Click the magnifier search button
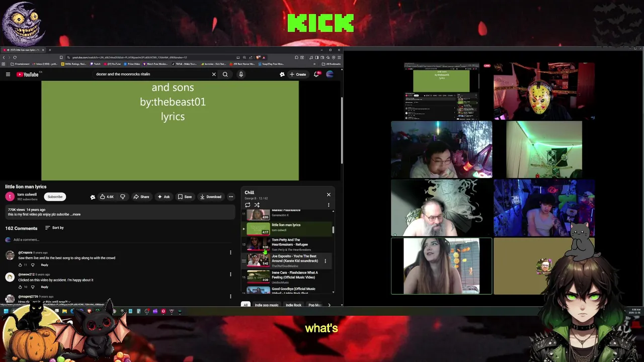644x362 pixels. tap(225, 74)
